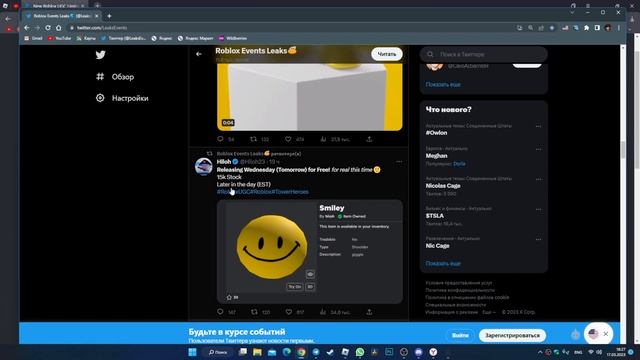The width and height of the screenshot is (640, 360).
Task: Open YouTube bookmark
Action: (60, 38)
